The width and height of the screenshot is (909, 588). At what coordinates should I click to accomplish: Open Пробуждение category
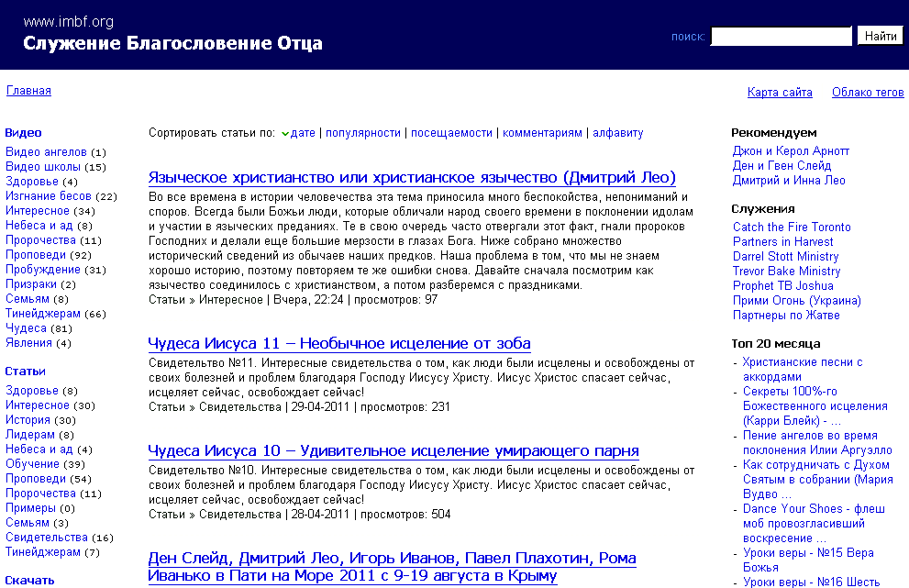point(43,269)
